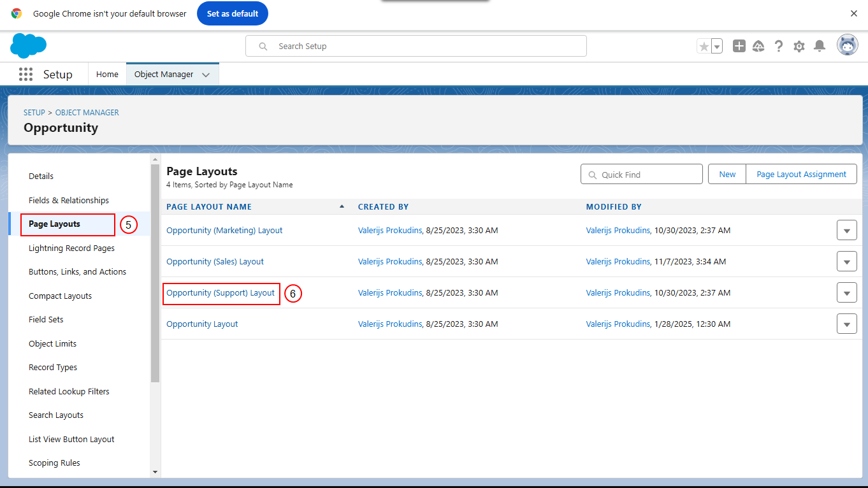Open actions dropdown for Opportunity (Support) Layout

[846, 292]
